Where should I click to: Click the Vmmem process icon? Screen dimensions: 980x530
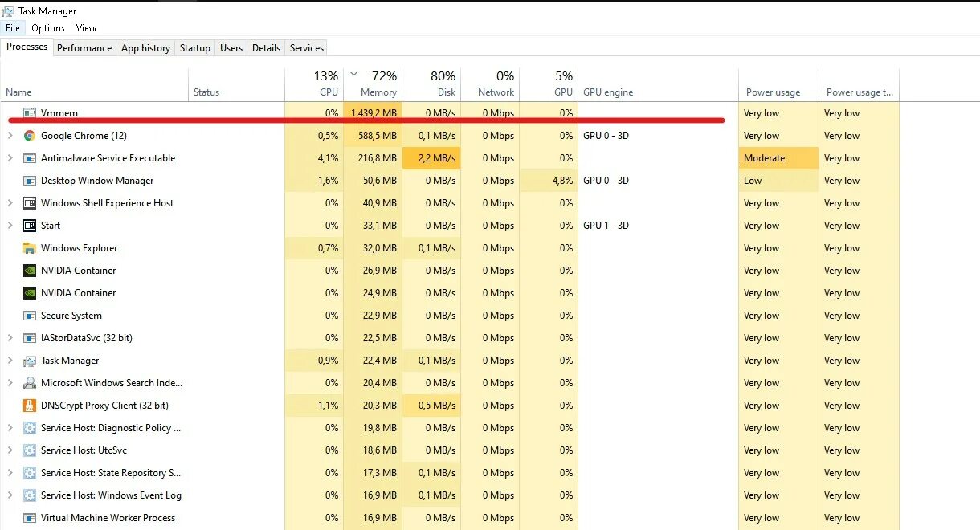click(30, 113)
